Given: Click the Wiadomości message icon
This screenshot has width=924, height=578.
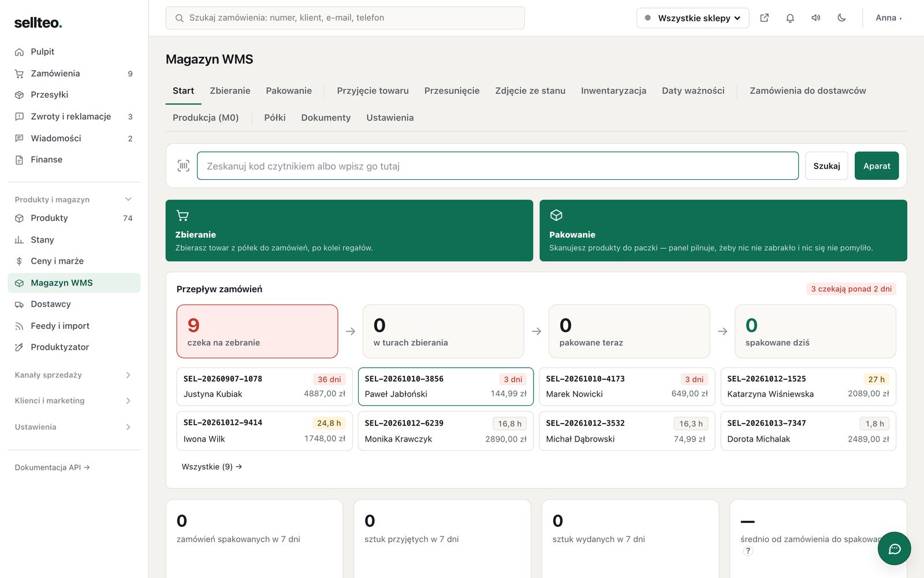Looking at the screenshot, I should click(x=19, y=139).
